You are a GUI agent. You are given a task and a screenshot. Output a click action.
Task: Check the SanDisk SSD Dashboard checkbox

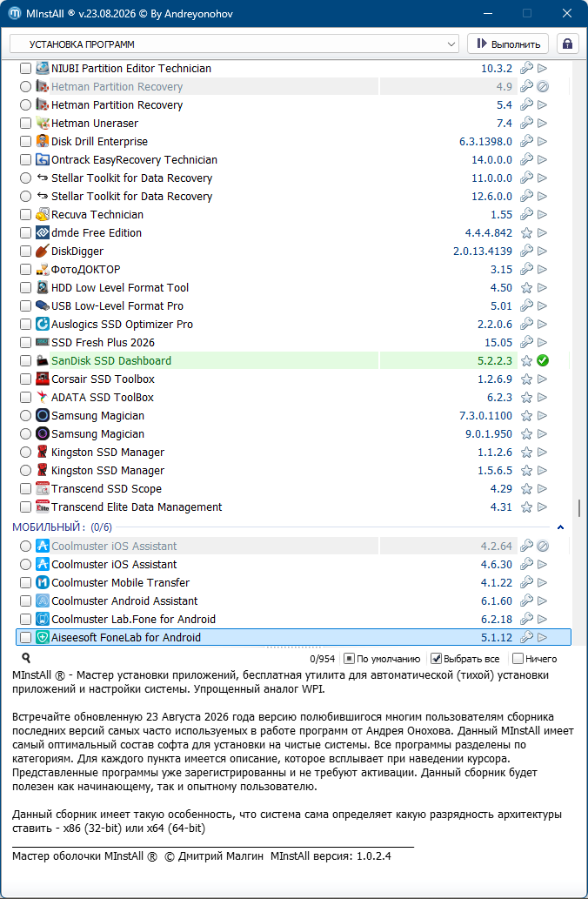coord(25,360)
